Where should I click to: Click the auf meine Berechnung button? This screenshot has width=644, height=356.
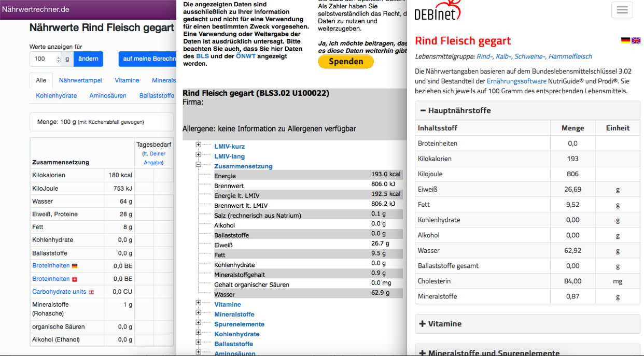(148, 59)
